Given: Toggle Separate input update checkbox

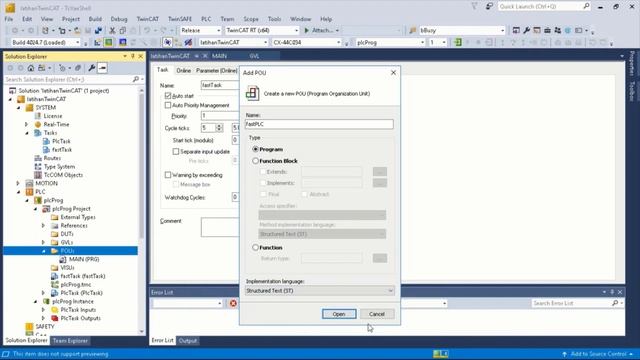Looking at the screenshot, I should point(176,151).
